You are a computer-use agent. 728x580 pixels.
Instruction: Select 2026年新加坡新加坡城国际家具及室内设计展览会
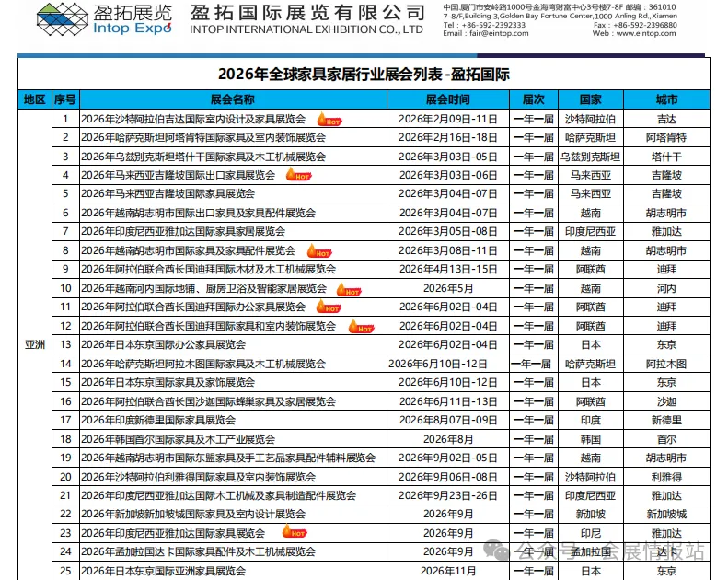[x=193, y=514]
